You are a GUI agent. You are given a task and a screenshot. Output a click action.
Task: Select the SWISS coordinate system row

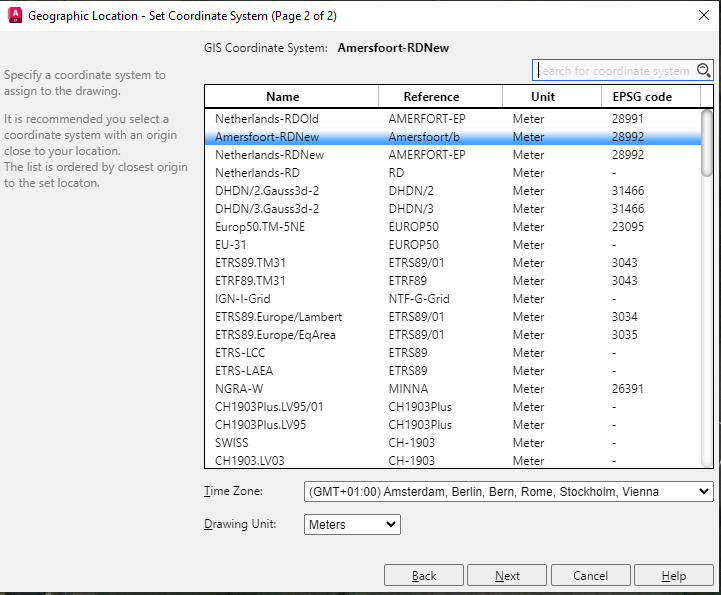pyautogui.click(x=232, y=443)
